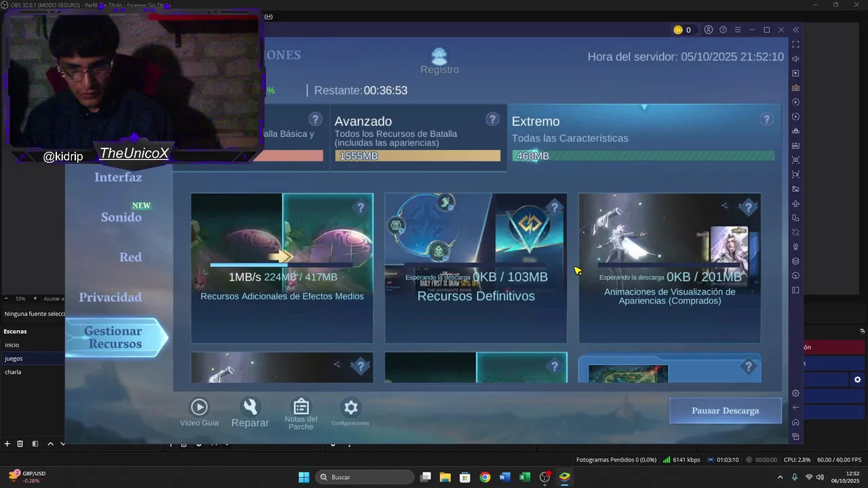
Task: Delete selected OBS scene with trash icon
Action: click(x=20, y=444)
